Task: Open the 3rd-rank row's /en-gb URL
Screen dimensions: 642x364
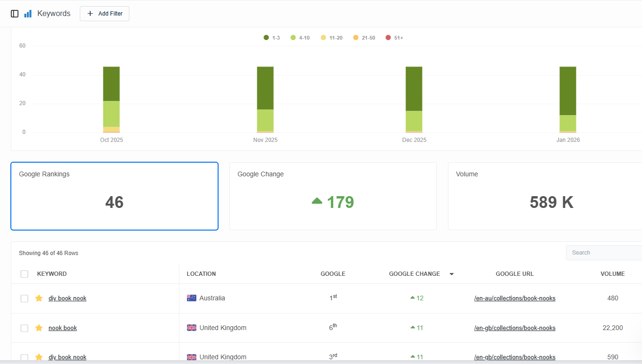Action: (515, 357)
